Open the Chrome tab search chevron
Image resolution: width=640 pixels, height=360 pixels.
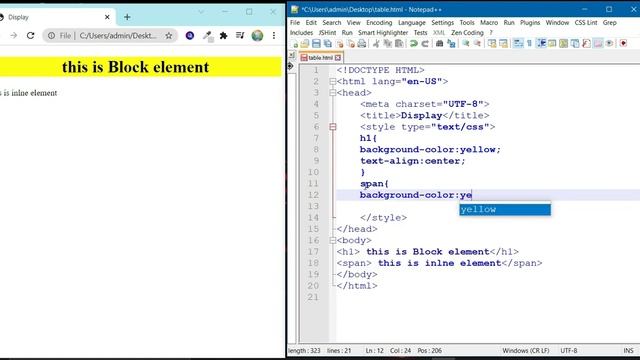point(201,12)
